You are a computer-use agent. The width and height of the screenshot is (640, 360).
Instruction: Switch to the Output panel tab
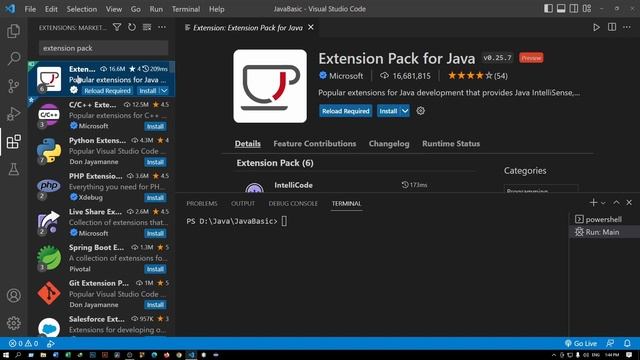243,203
